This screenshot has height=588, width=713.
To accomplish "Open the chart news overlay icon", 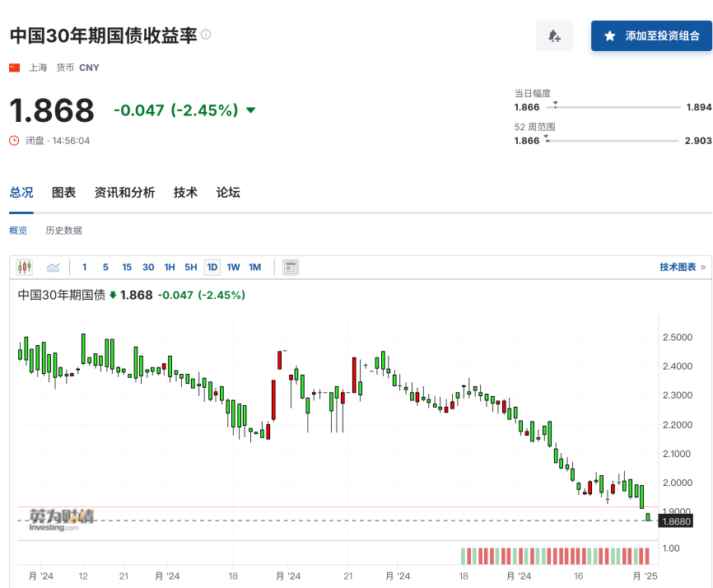I will click(x=291, y=268).
